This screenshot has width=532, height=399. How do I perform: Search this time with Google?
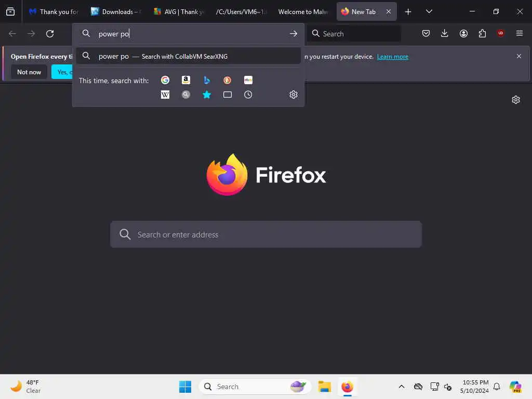tap(165, 80)
